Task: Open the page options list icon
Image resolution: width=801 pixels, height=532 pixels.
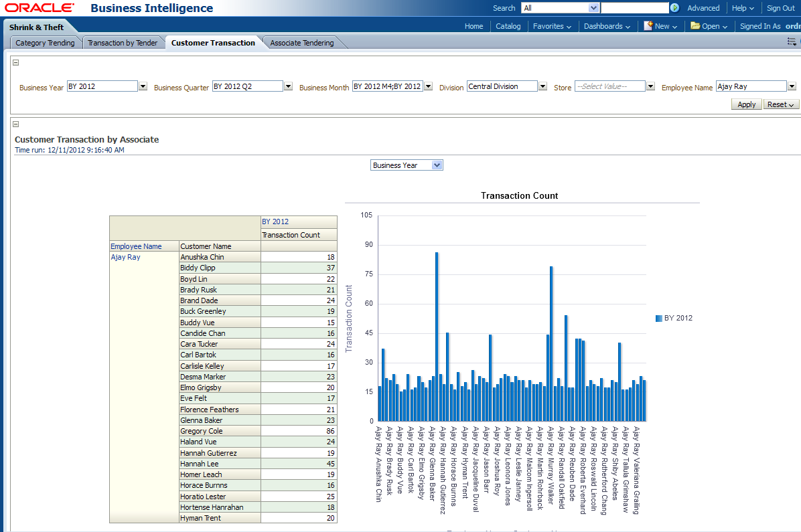Action: tap(792, 41)
